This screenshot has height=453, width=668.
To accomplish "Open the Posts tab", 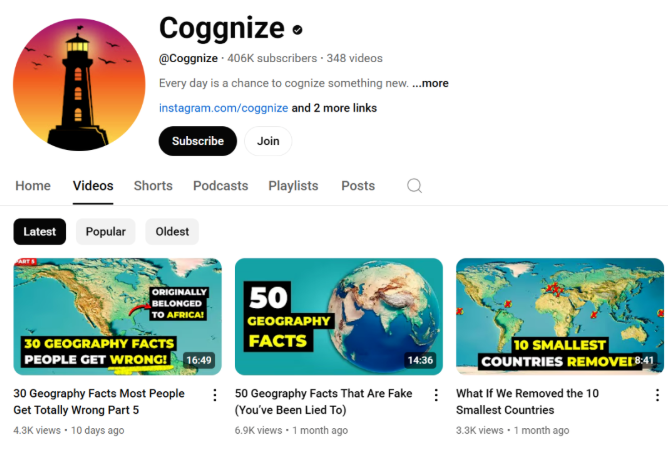I will 358,186.
